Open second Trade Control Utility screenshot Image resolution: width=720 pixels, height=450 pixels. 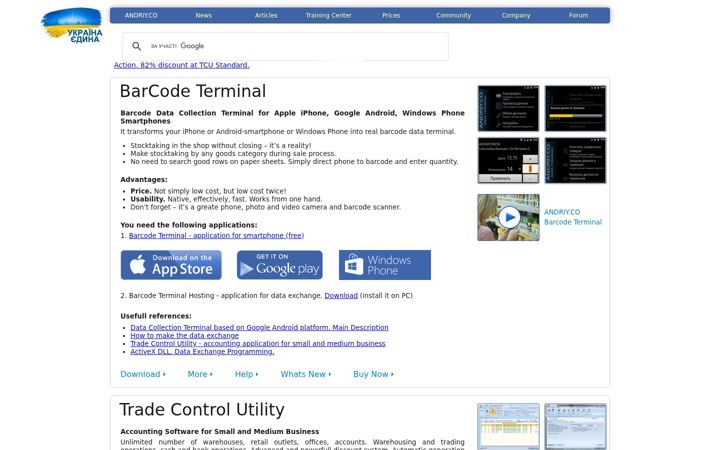(x=575, y=427)
